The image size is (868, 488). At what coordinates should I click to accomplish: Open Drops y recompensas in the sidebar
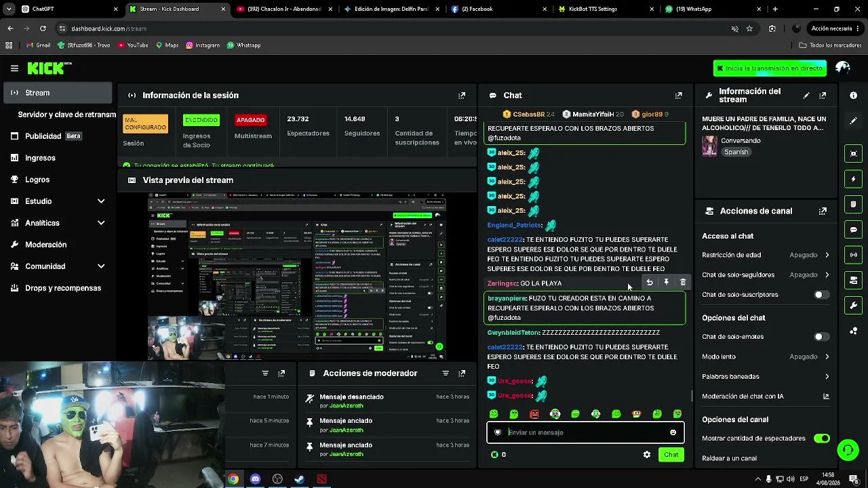58,288
